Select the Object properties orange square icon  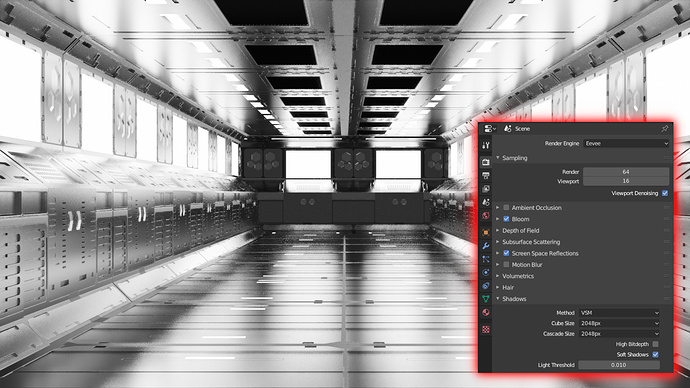pos(486,232)
